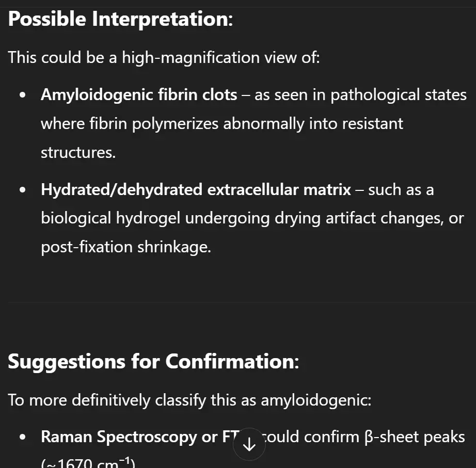
Task: Click the line 'This could be a high-magnification view of:'
Action: click(x=164, y=57)
